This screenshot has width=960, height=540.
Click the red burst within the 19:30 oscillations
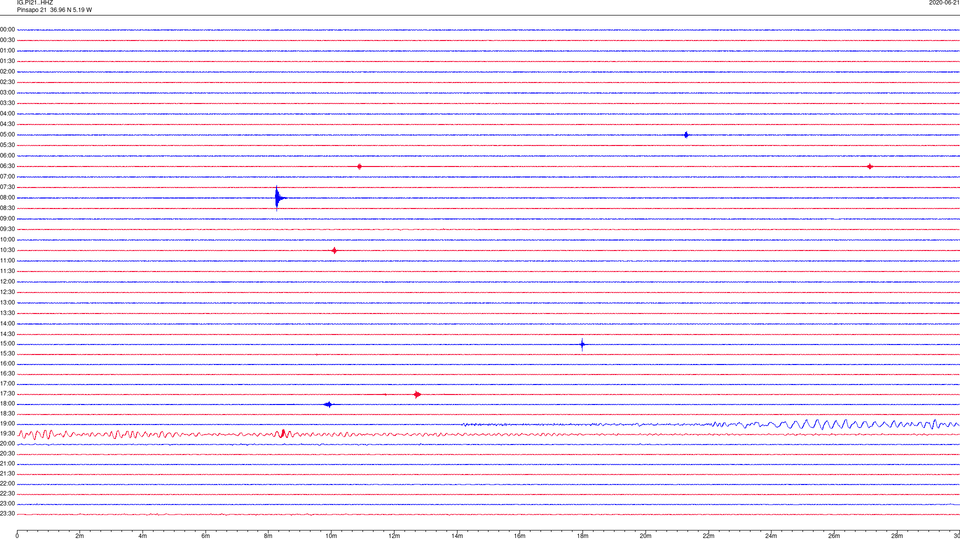283,433
